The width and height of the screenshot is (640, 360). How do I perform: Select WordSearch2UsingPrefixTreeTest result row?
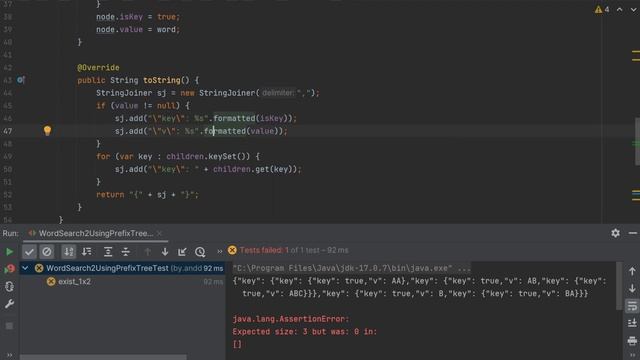coord(122,268)
